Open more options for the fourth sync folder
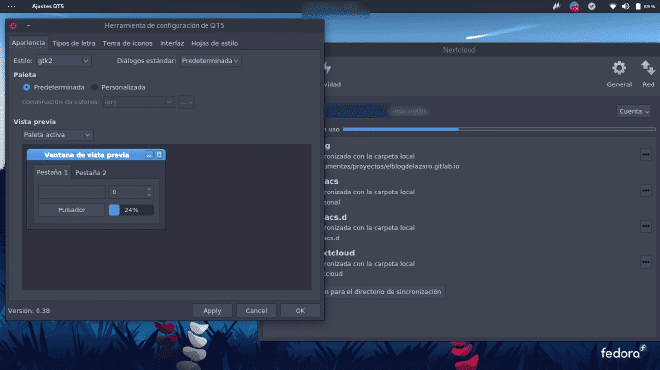 click(646, 262)
